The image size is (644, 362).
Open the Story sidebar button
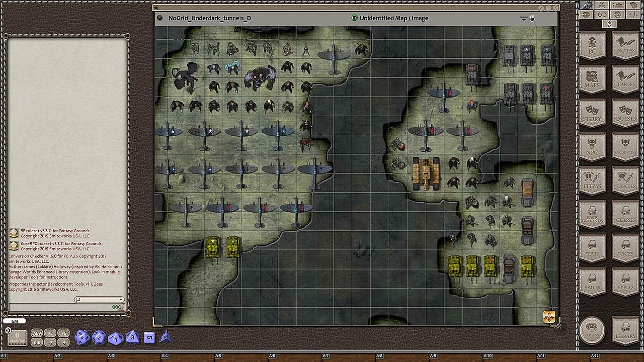point(593,114)
